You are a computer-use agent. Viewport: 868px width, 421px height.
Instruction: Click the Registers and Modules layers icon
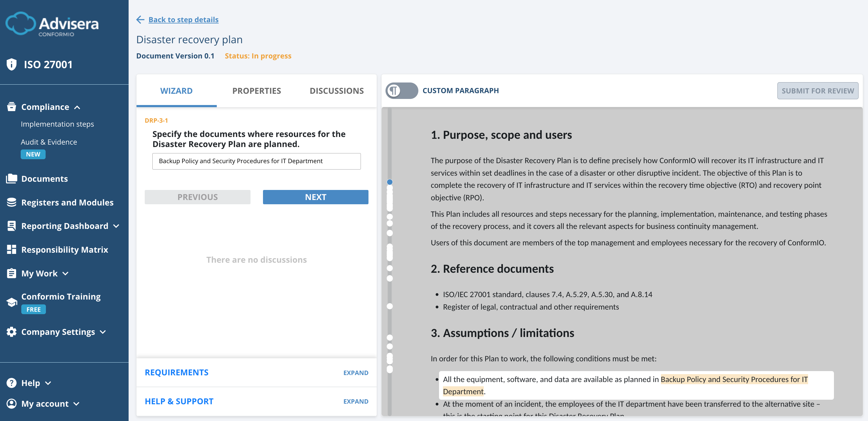[12, 202]
